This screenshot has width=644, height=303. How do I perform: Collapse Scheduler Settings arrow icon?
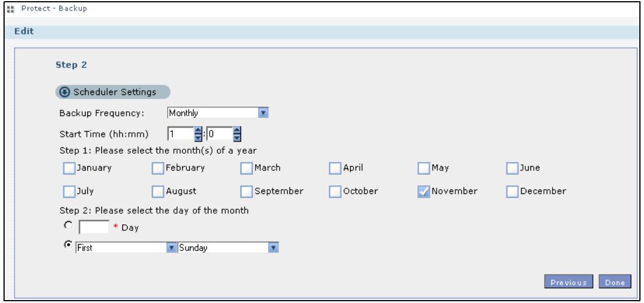tap(65, 92)
